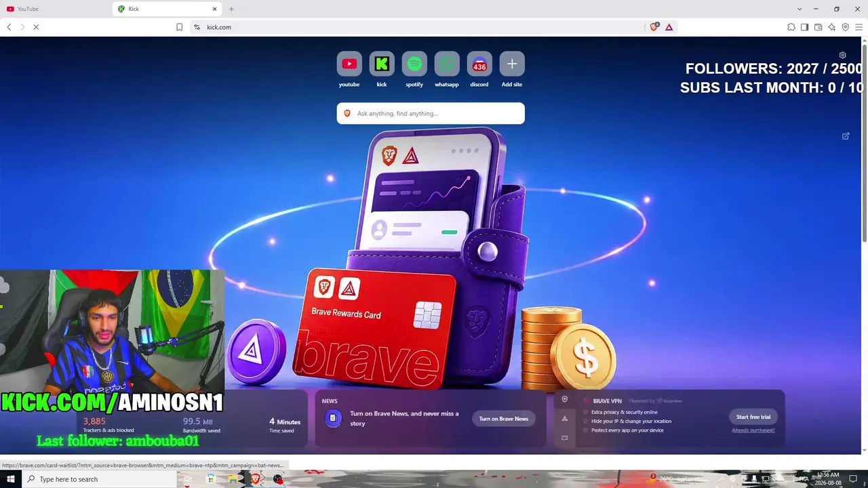Image resolution: width=868 pixels, height=488 pixels.
Task: Select the Rewards triangle tab in the widget
Action: click(564, 419)
